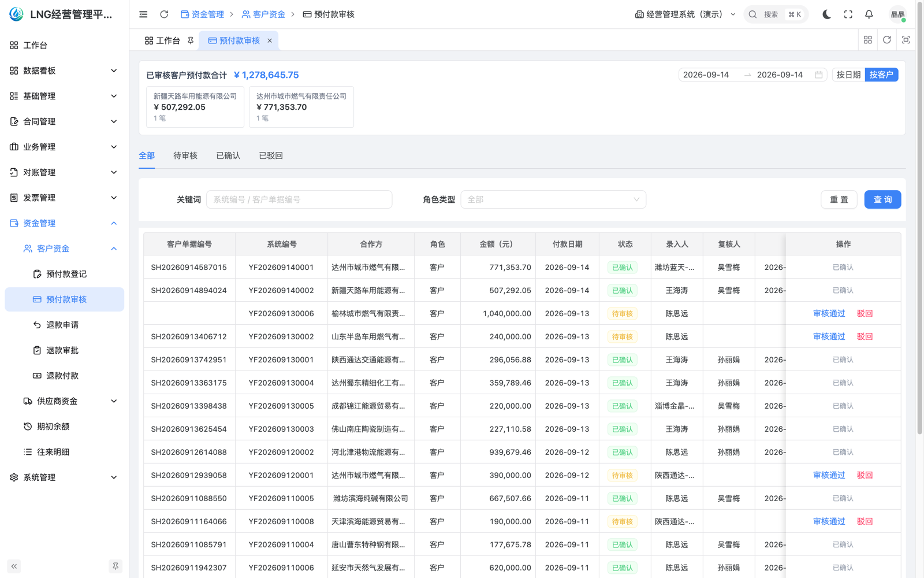This screenshot has height=578, width=924.
Task: Select the 已驳回 filter tab
Action: tap(271, 155)
